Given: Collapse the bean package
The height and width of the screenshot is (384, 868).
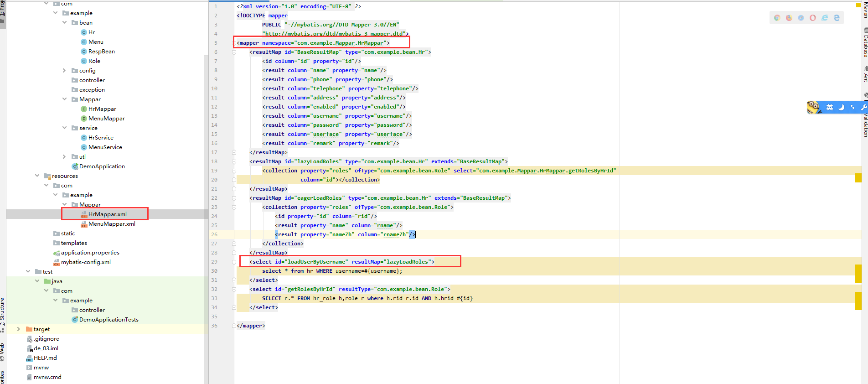Looking at the screenshot, I should click(x=64, y=22).
